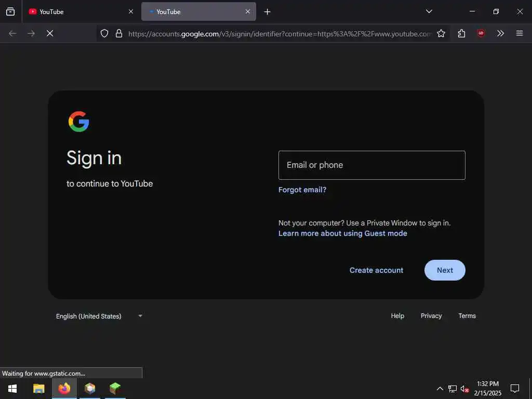The height and width of the screenshot is (399, 532).
Task: Open the uBlock Origin extension popup
Action: (481, 33)
